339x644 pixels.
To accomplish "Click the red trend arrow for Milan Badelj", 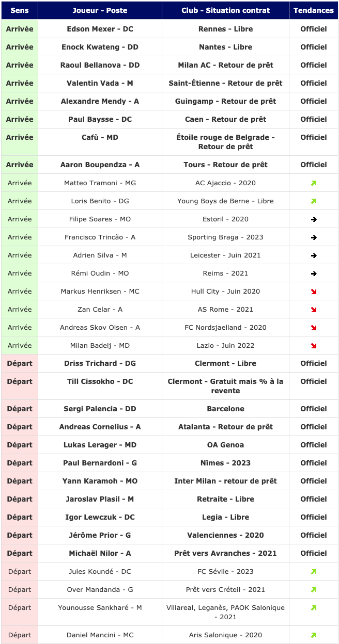I will pos(314,346).
